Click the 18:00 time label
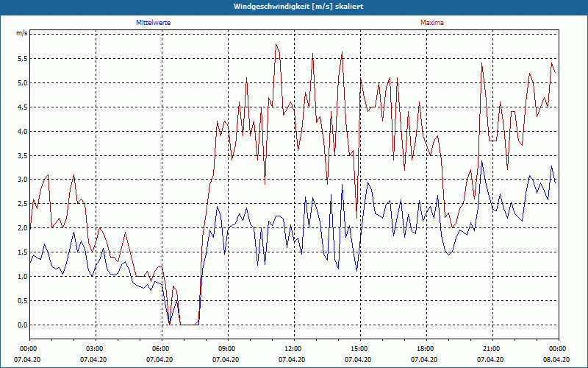Screen dimensions: 588x368 (x=424, y=349)
